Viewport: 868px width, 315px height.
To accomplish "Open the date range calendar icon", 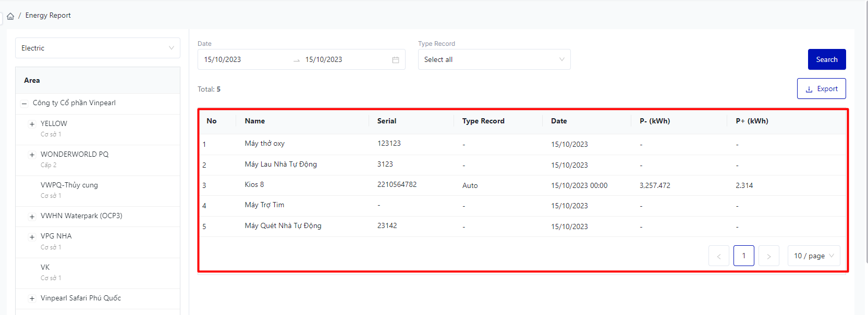I will pyautogui.click(x=396, y=60).
